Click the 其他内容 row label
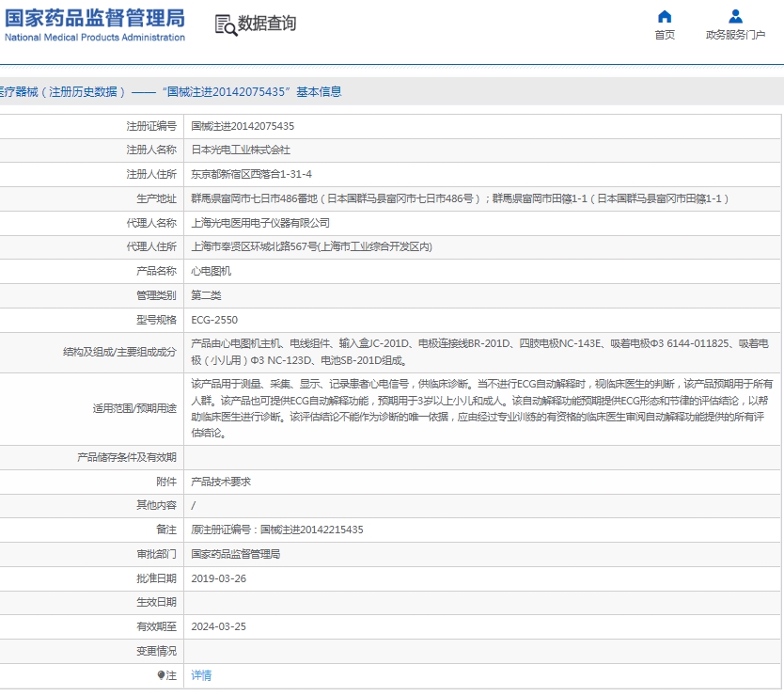Screen dimensions: 784x696 (x=156, y=506)
